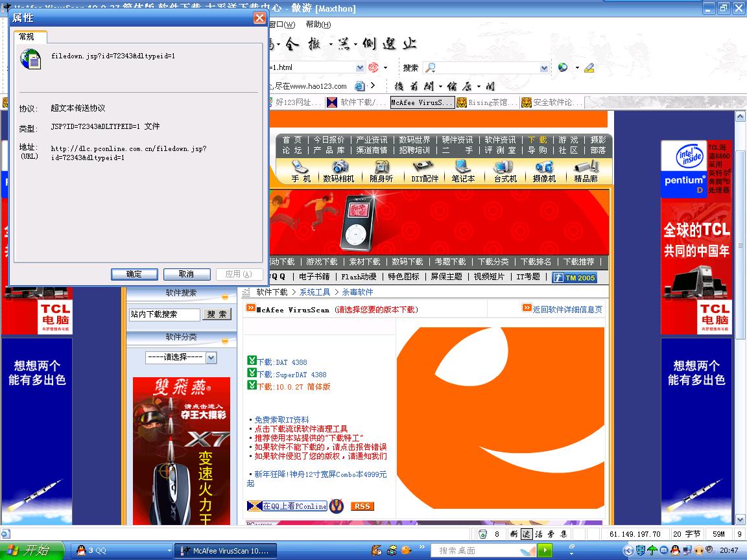This screenshot has width=747, height=560.
Task: Click the magnifier search engine icon
Action: [430, 67]
